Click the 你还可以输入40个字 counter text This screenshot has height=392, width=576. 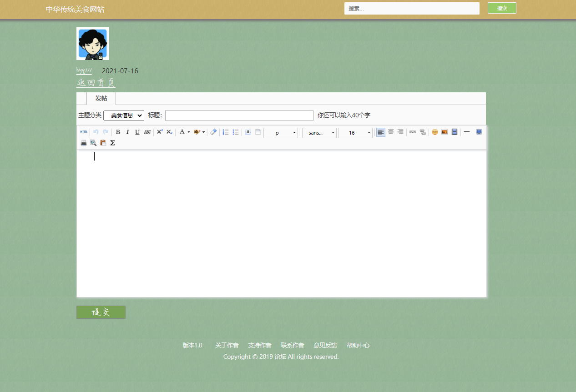(344, 116)
